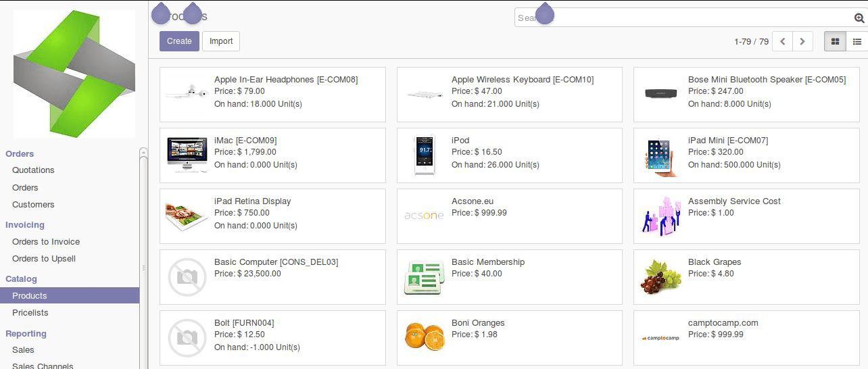Click the iPod product image
Viewport: 868px width, 369px height.
[425, 155]
